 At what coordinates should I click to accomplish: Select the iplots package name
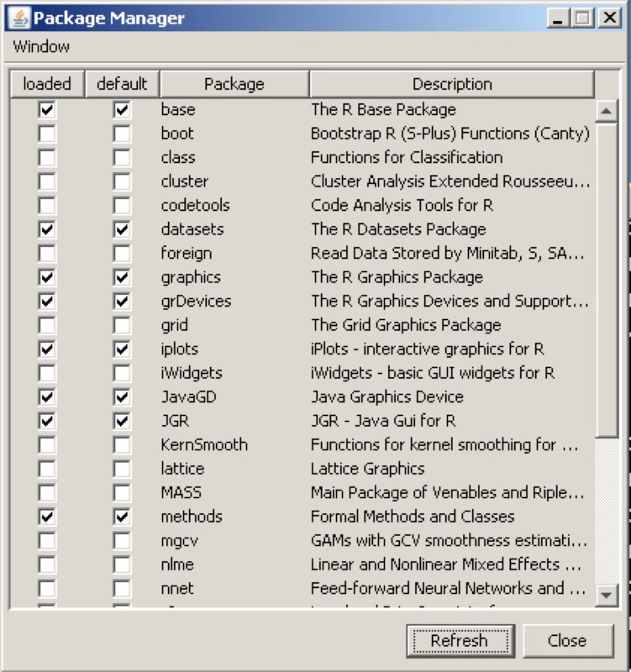[x=180, y=349]
